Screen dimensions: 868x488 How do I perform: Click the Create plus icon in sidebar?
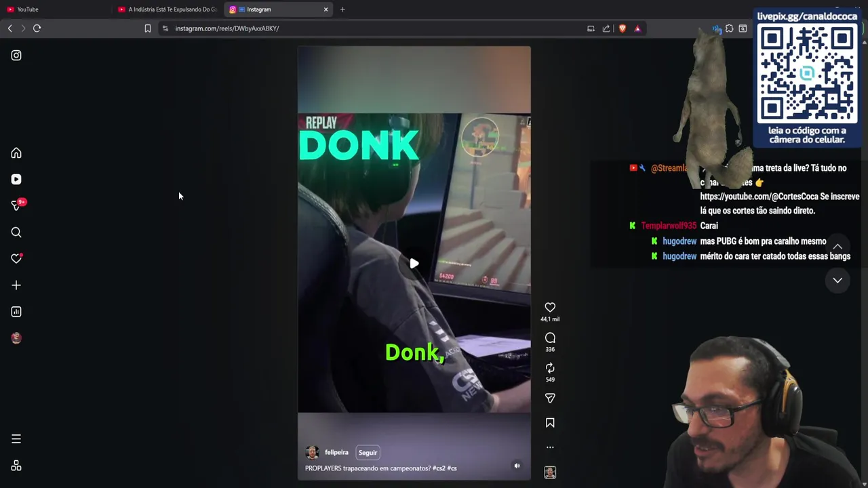(x=16, y=285)
